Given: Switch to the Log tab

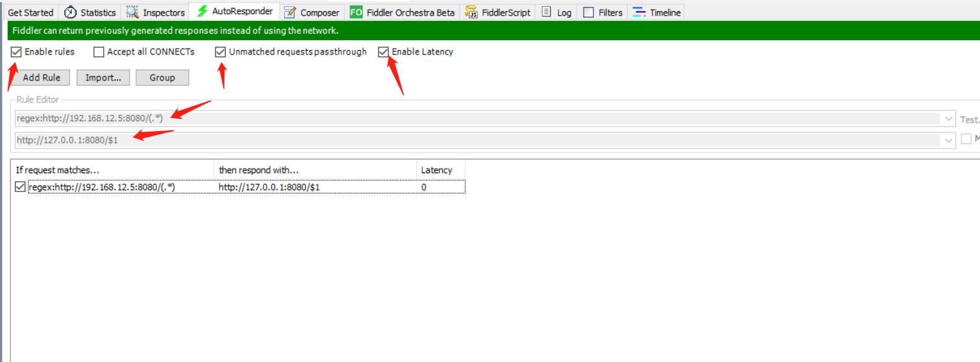Looking at the screenshot, I should click(556, 12).
